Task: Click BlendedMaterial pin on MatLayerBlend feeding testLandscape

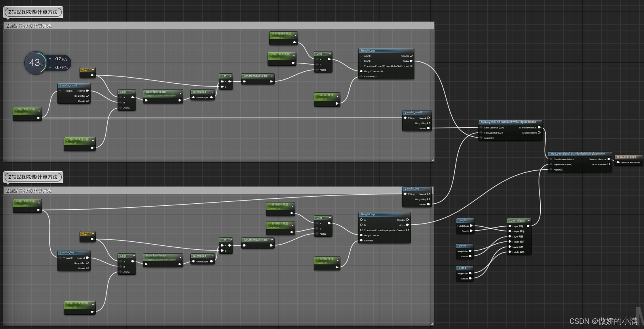Action: click(x=609, y=159)
